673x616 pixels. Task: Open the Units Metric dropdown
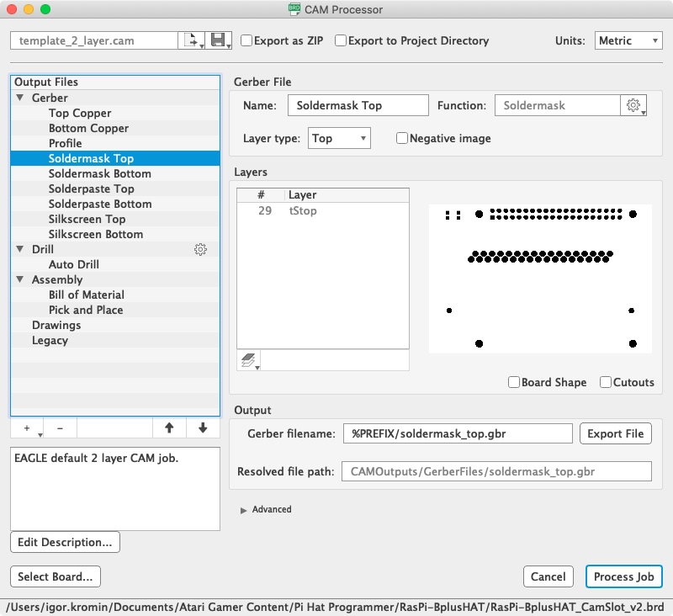pyautogui.click(x=628, y=40)
